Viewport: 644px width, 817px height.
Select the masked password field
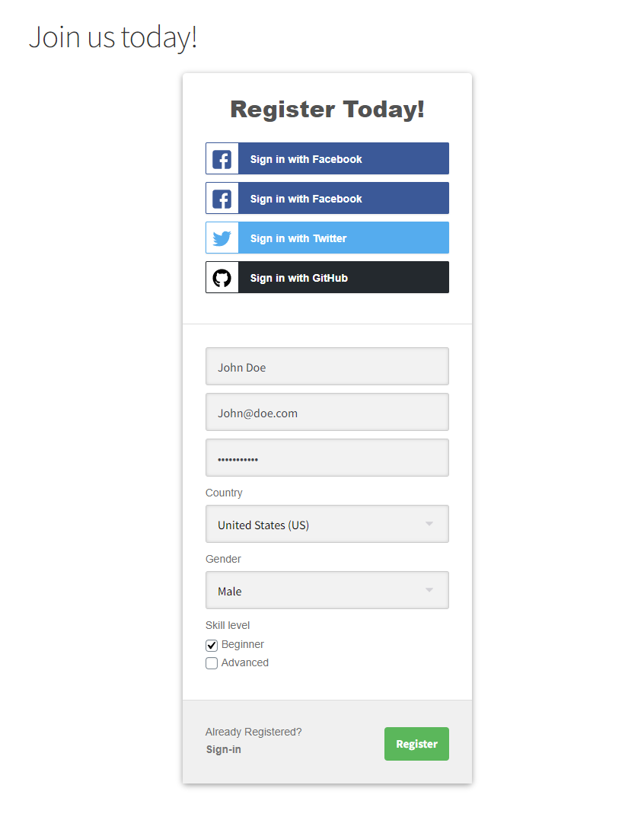327,458
